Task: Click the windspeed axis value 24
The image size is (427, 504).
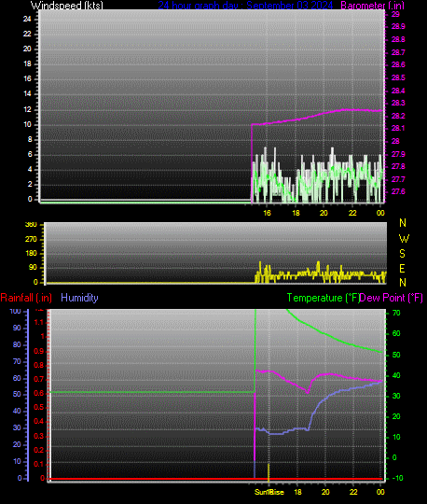Action: point(27,19)
